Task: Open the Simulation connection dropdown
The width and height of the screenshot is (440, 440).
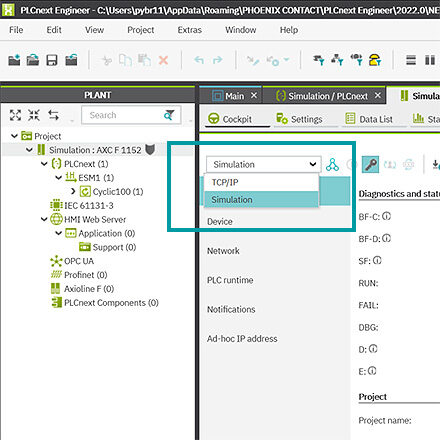Action: (x=264, y=164)
